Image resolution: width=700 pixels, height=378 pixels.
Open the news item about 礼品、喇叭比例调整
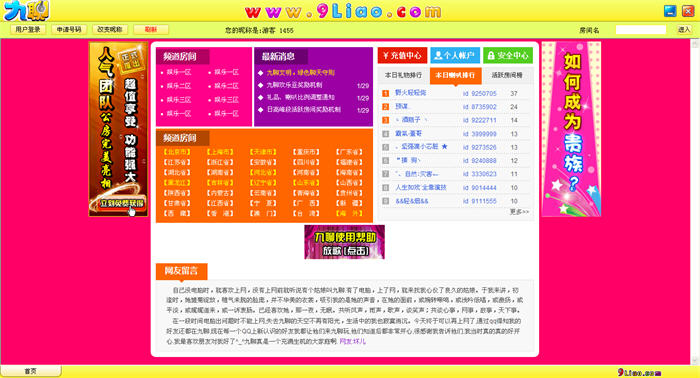300,97
